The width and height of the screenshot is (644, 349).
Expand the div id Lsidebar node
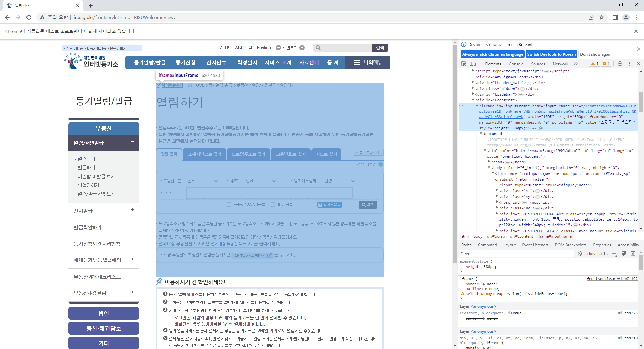(x=473, y=94)
